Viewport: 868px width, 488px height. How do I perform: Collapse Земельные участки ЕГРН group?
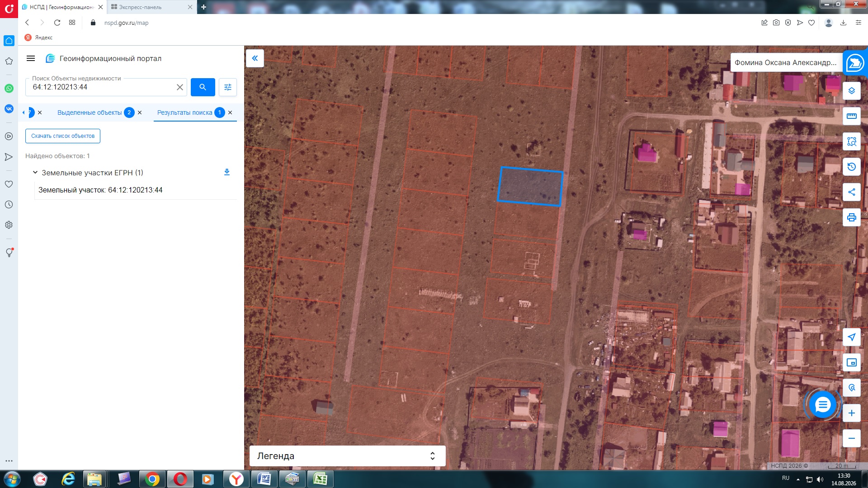pyautogui.click(x=35, y=173)
